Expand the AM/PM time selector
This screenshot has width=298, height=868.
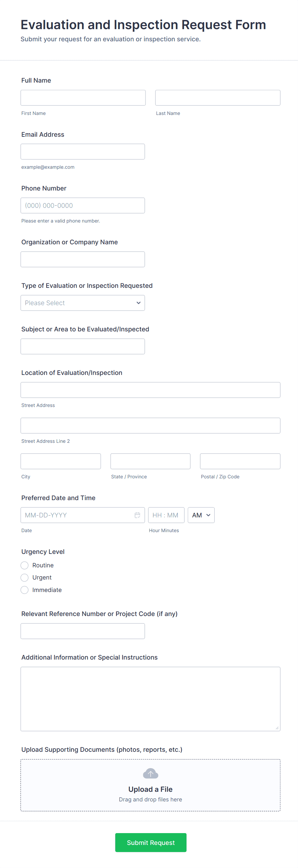[x=201, y=515]
